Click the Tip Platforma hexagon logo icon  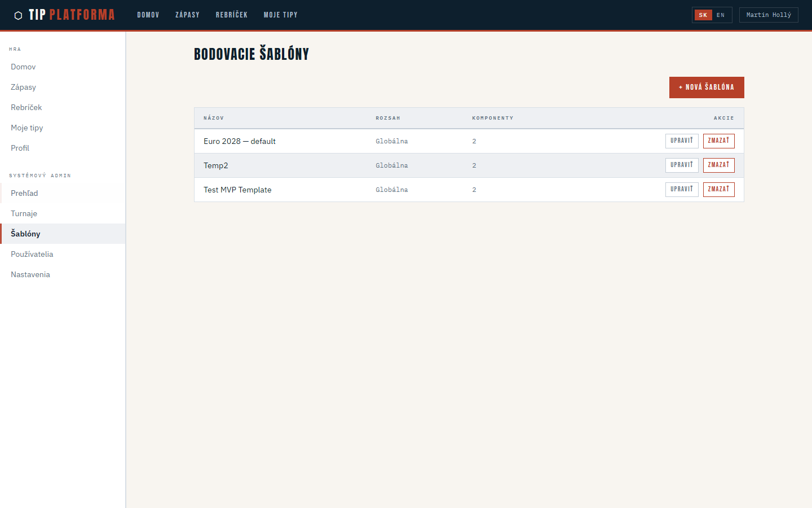pos(18,15)
